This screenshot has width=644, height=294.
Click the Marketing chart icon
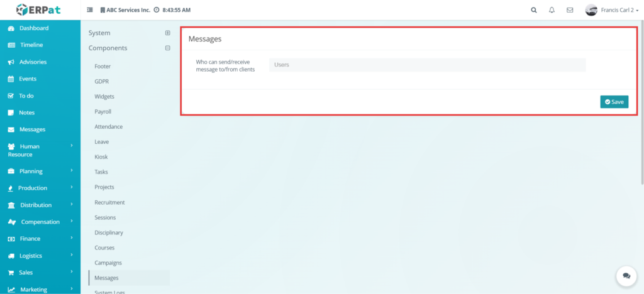(11, 290)
